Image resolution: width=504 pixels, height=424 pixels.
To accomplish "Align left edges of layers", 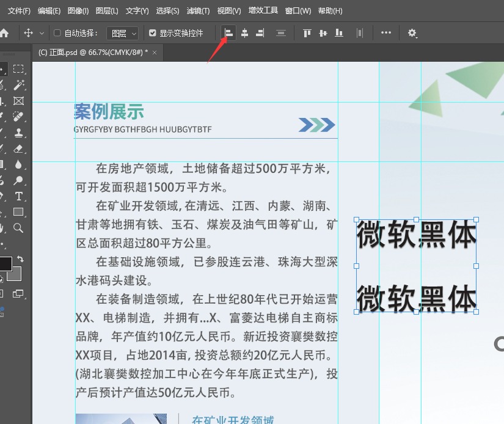I will coord(228,33).
